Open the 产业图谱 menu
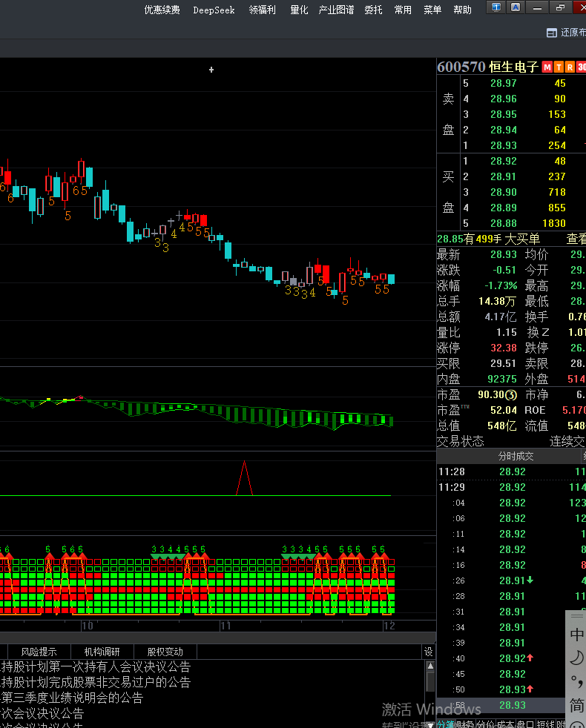 pyautogui.click(x=336, y=10)
